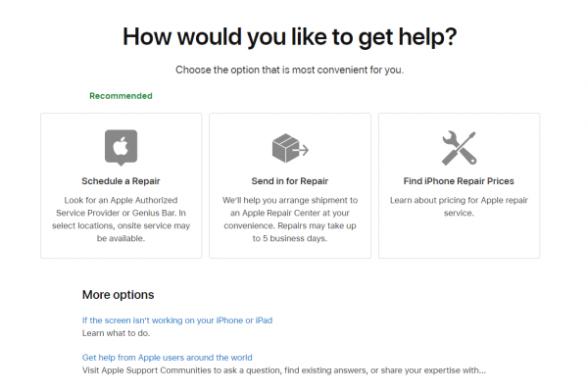The image size is (588, 392).
Task: Click the 'Choose the option' subtitle text
Action: (x=290, y=70)
